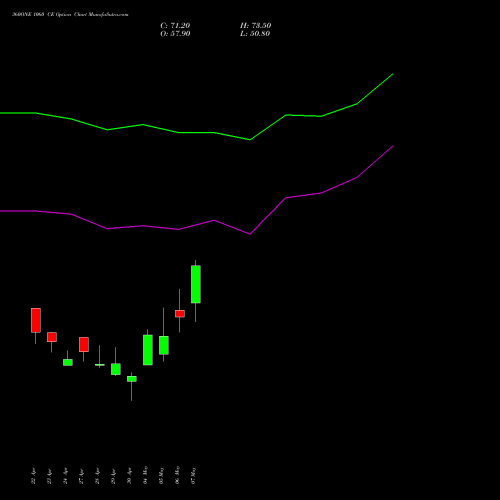Screen dimensions: 500x500
Task: Click the '27 Apr' date label
Action: point(81,476)
